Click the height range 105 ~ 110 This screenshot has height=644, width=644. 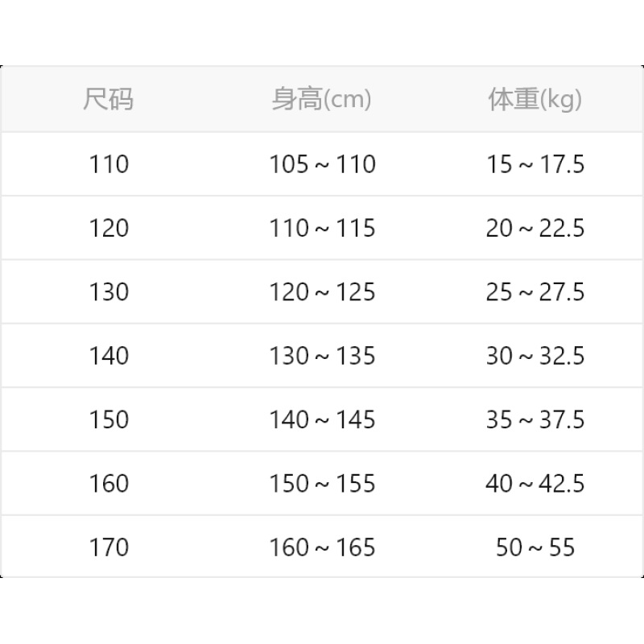click(x=323, y=164)
